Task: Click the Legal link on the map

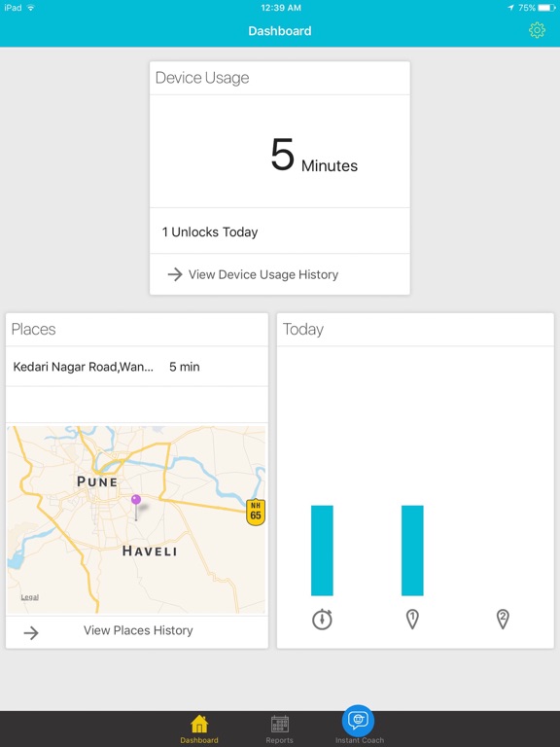Action: click(x=29, y=597)
